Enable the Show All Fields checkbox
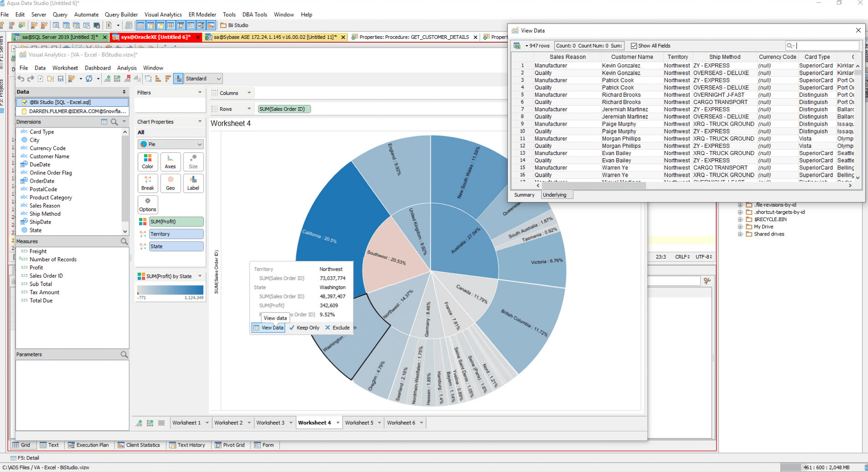The image size is (868, 472). [x=634, y=45]
